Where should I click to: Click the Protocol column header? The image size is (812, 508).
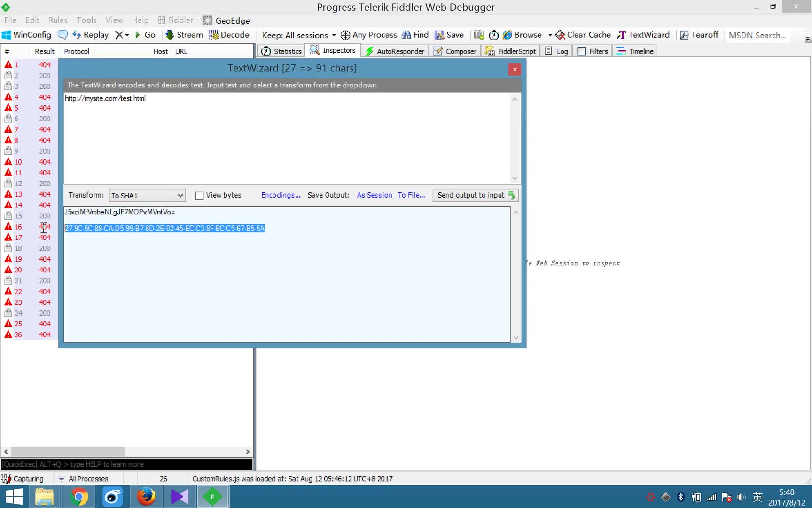tap(77, 52)
